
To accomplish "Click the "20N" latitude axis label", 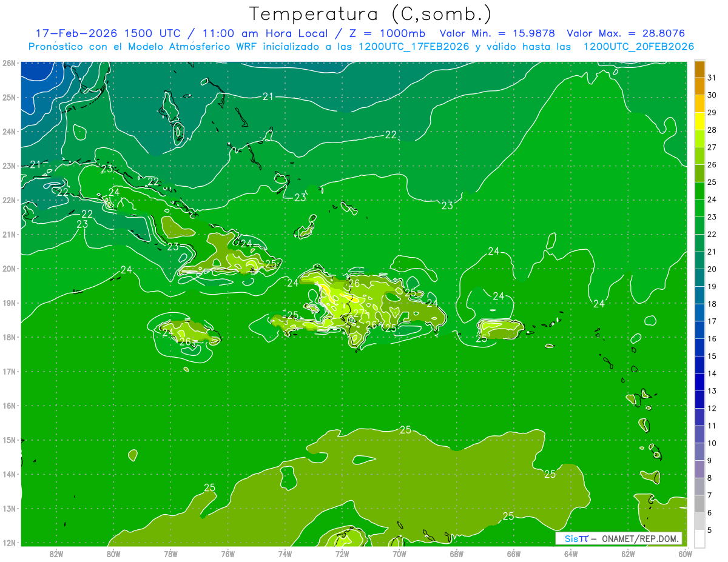I will [x=8, y=269].
